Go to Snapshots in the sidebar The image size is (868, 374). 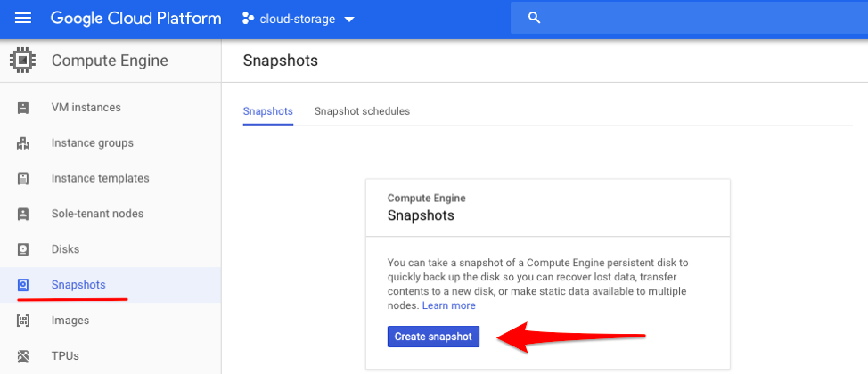coord(78,285)
